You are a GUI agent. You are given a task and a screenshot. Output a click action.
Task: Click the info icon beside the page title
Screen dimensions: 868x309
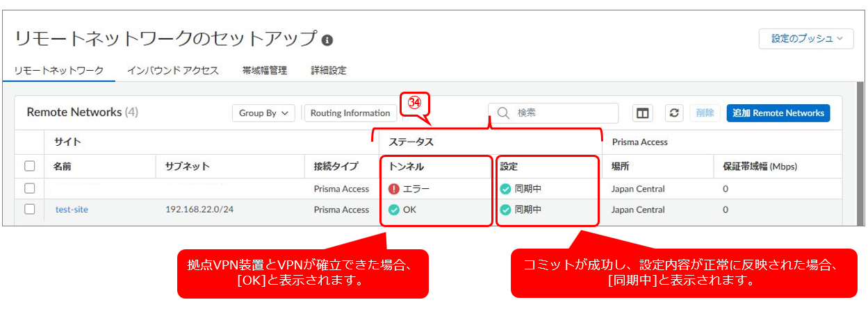tap(327, 40)
